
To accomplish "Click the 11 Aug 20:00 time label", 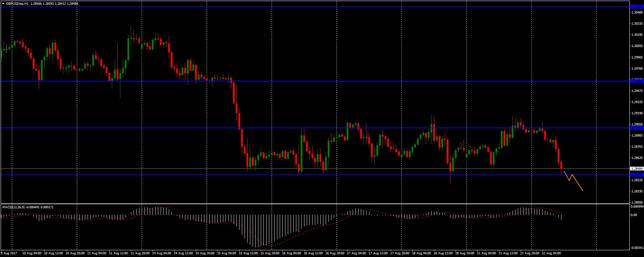I will [x=140, y=253].
